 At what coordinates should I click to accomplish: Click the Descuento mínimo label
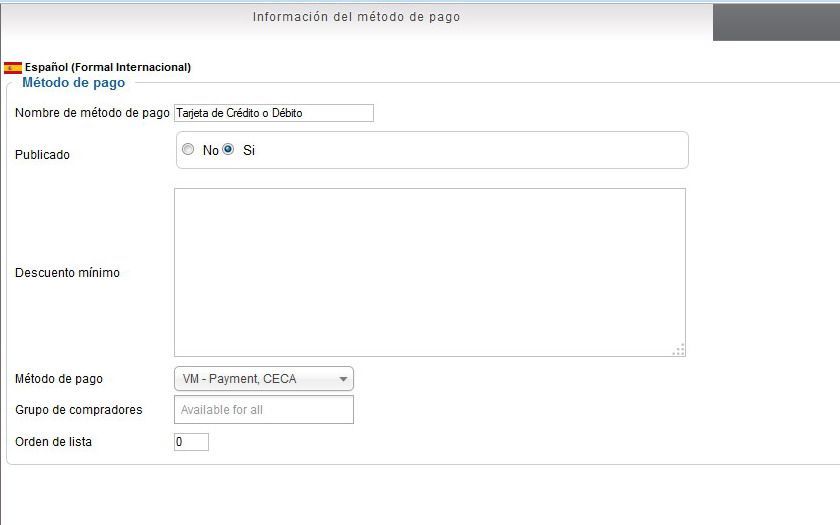pyautogui.click(x=68, y=273)
